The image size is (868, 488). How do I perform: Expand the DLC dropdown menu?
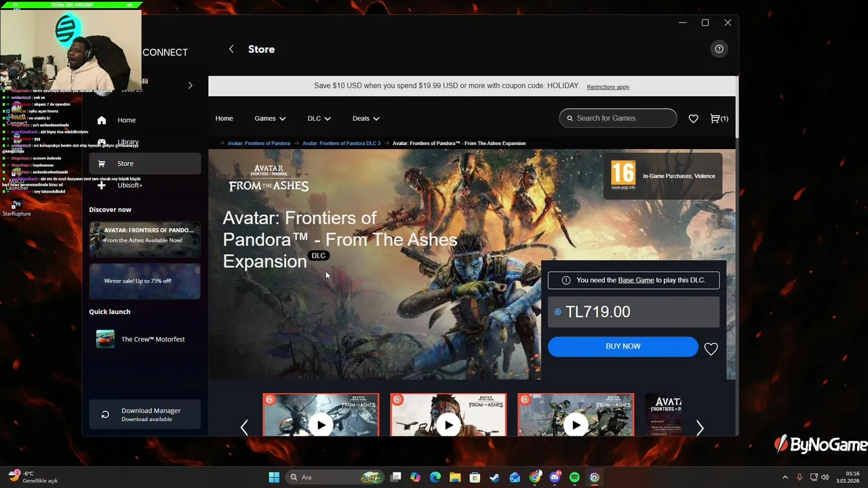point(319,118)
